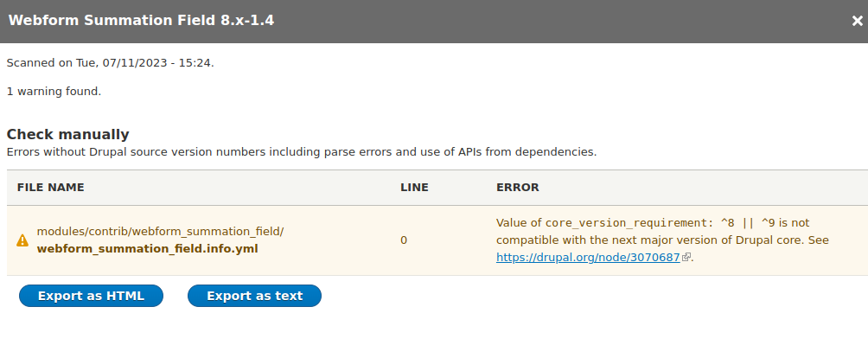Click the LINE column header
868x339 pixels.
point(415,187)
